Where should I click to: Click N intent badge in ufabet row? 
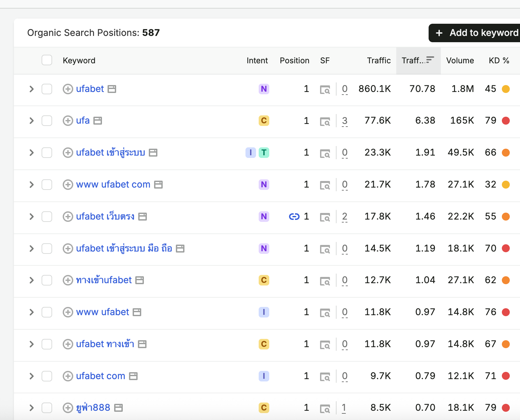pyautogui.click(x=264, y=89)
